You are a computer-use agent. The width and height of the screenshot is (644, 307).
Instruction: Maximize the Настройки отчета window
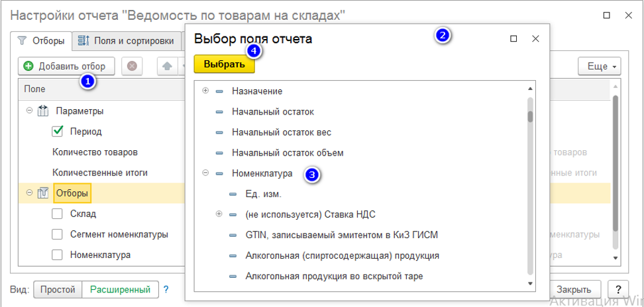[606, 16]
